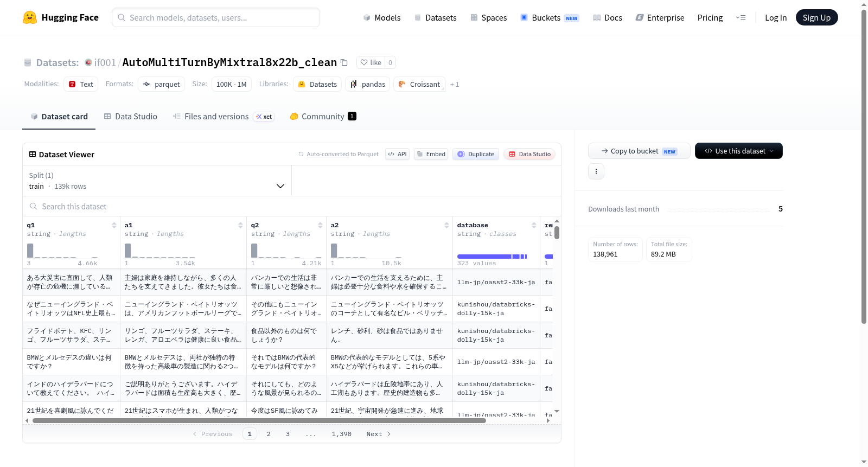Click the 100K - 1M size tag
Viewport: 868px width, 467px height.
click(231, 84)
